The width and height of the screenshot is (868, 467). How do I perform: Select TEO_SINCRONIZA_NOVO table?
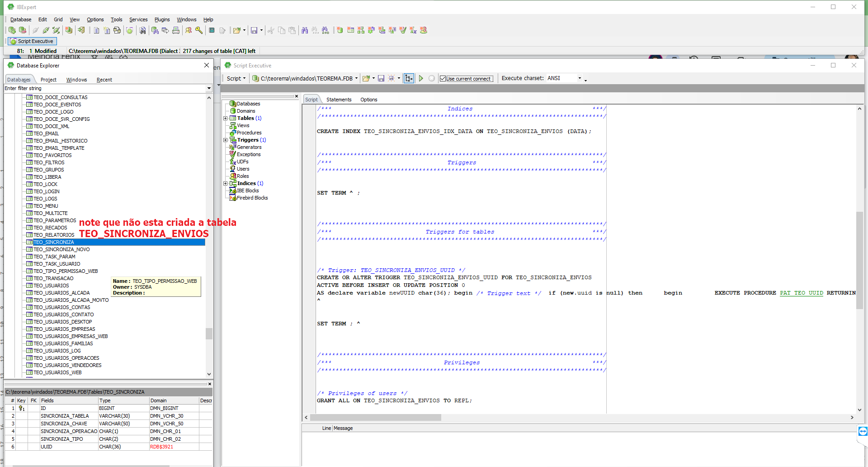point(61,249)
